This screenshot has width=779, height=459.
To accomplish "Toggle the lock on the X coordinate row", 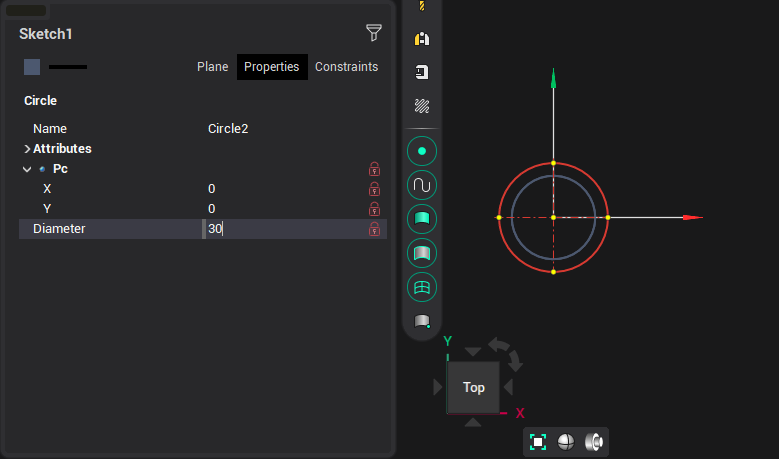I will pos(375,189).
